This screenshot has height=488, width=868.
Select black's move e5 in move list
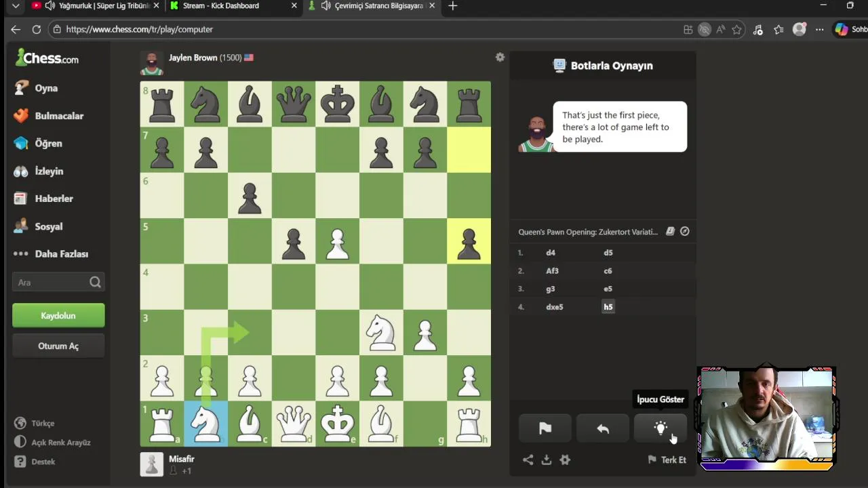coord(608,289)
